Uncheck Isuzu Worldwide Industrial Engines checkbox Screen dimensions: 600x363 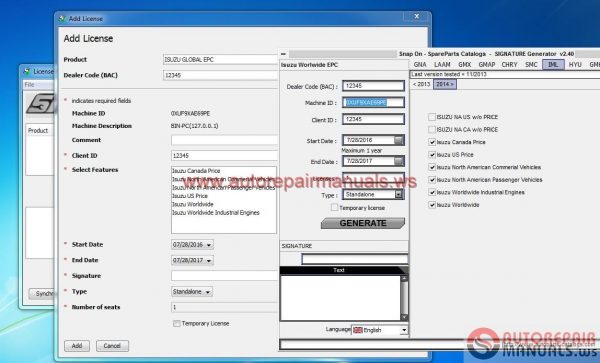(x=432, y=192)
